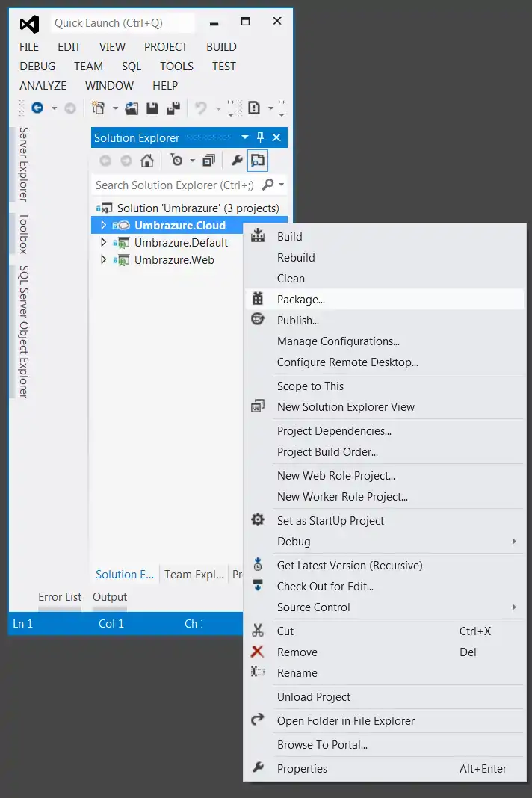The image size is (532, 798).
Task: Click the Quick Launch search box
Action: (x=123, y=23)
